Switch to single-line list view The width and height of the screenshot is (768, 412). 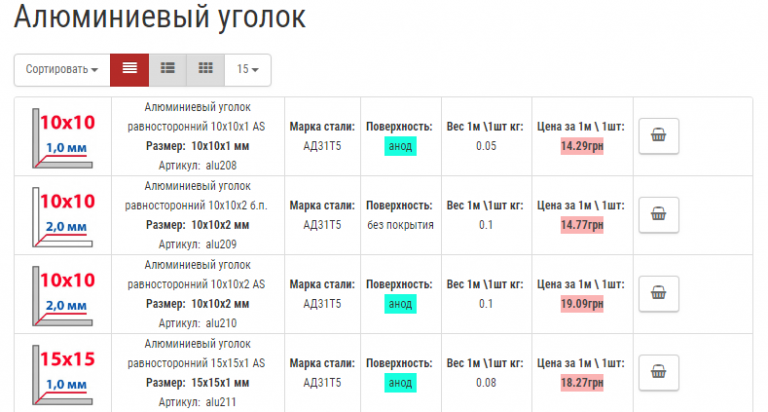129,69
